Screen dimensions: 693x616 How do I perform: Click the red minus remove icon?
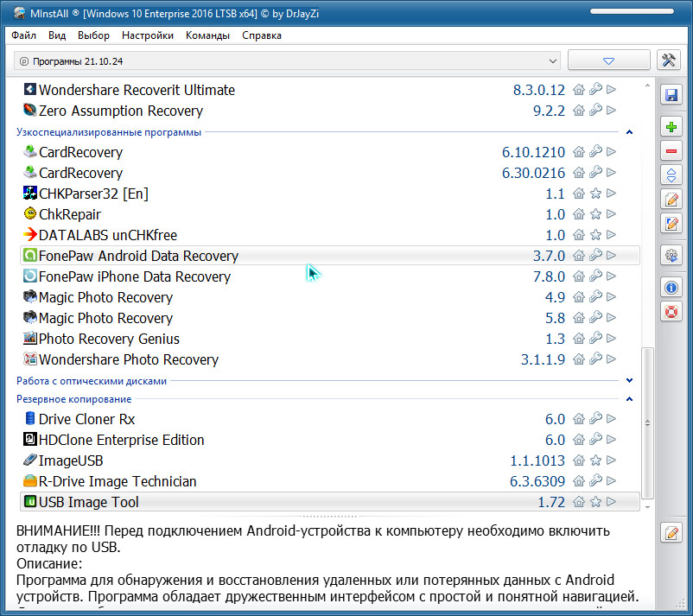point(671,151)
